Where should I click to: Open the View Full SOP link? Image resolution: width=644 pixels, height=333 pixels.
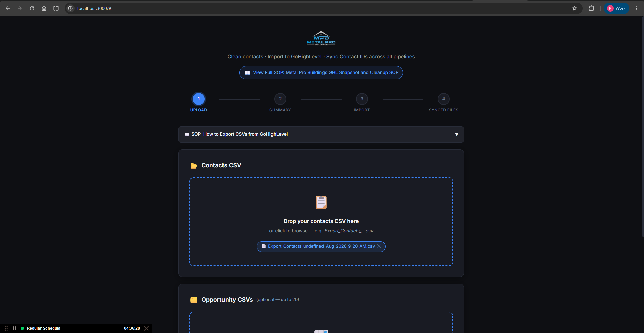pos(321,73)
